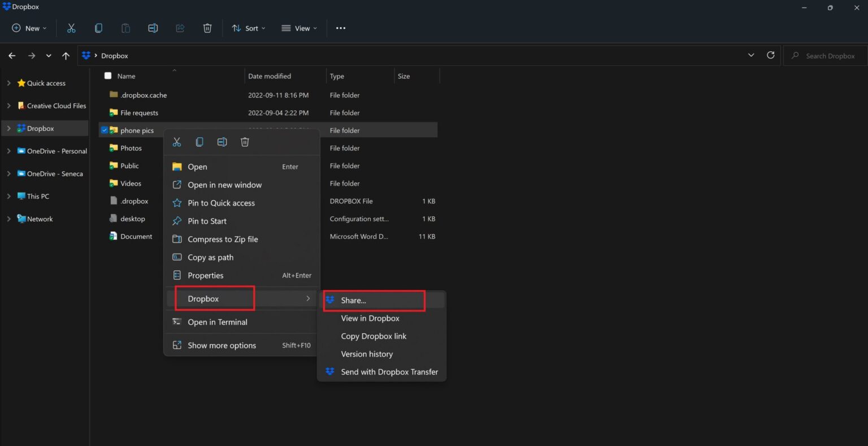Screen dimensions: 868x446
Task: Open the address bar history dropdown
Action: click(x=751, y=55)
